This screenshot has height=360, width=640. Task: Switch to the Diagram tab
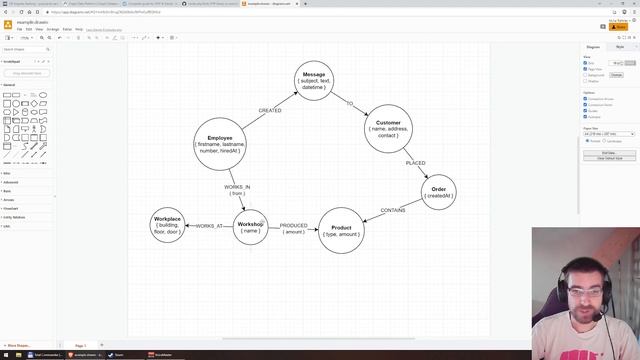[x=593, y=47]
